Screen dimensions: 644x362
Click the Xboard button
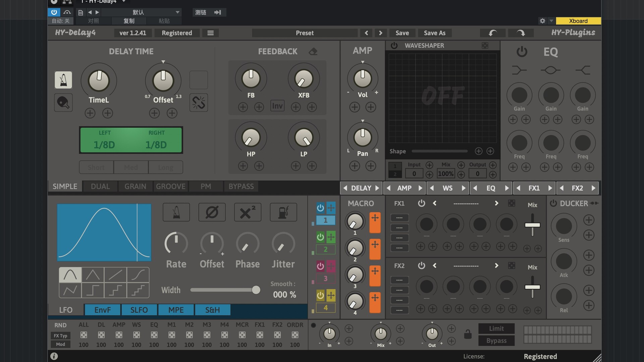point(578,21)
